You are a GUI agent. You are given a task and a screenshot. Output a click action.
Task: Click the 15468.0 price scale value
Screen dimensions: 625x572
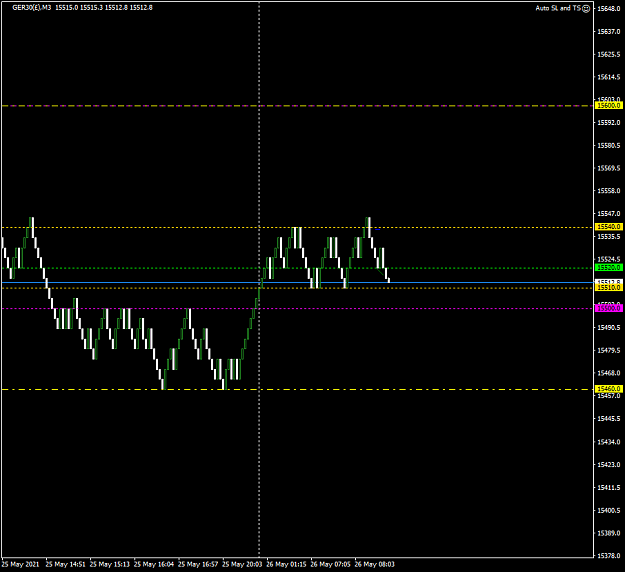(609, 373)
